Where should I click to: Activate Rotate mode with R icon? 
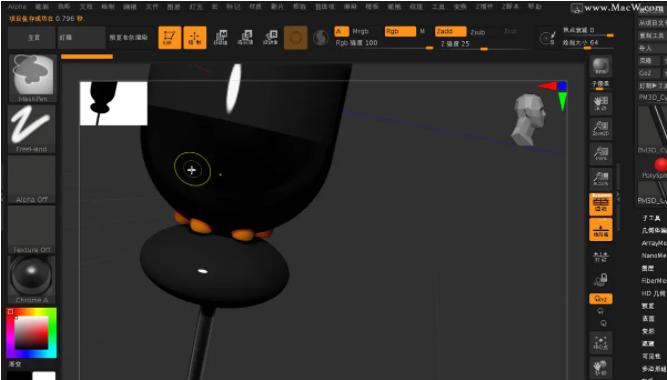(x=271, y=37)
